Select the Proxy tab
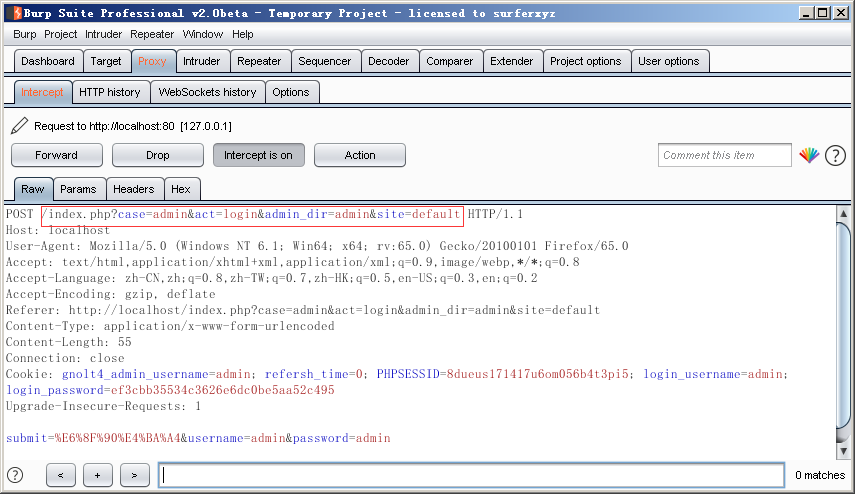The height and width of the screenshot is (494, 855). pyautogui.click(x=152, y=61)
